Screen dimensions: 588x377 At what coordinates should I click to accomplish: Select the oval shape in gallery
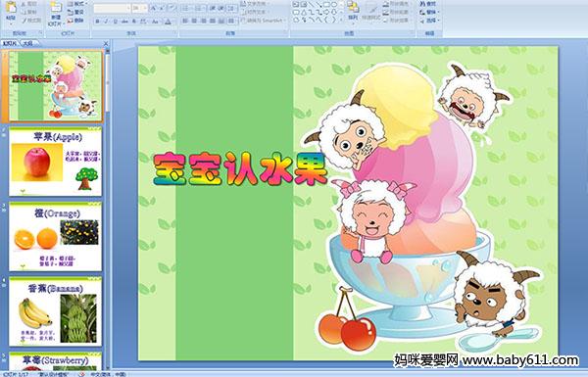tap(334, 5)
